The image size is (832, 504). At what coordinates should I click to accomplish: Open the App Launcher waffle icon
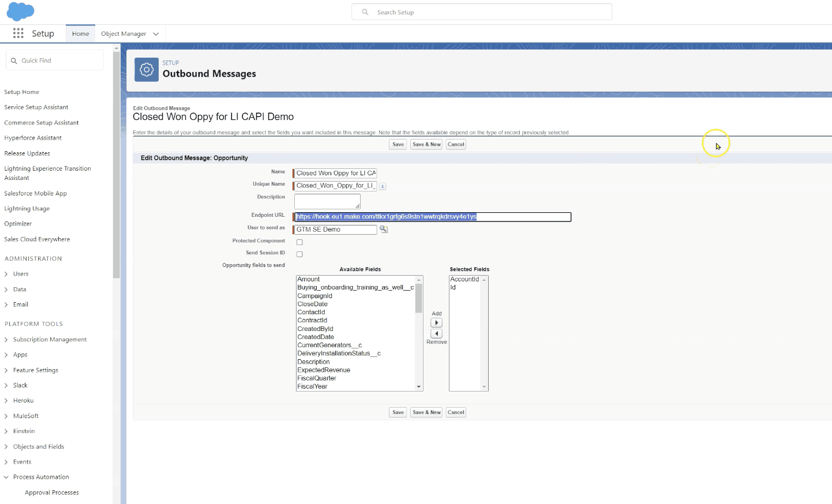click(18, 33)
